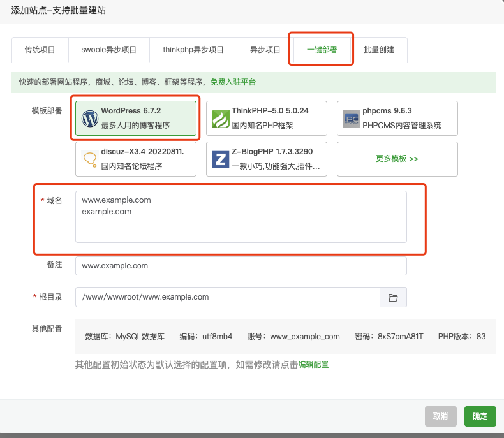Click the 根目录 path input field

[228, 297]
